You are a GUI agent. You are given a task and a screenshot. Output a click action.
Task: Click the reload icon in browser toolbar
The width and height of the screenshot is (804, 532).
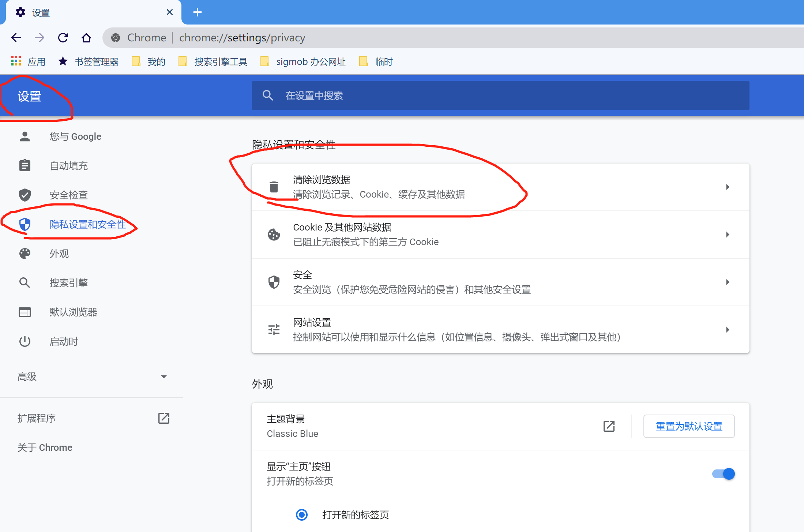[63, 37]
